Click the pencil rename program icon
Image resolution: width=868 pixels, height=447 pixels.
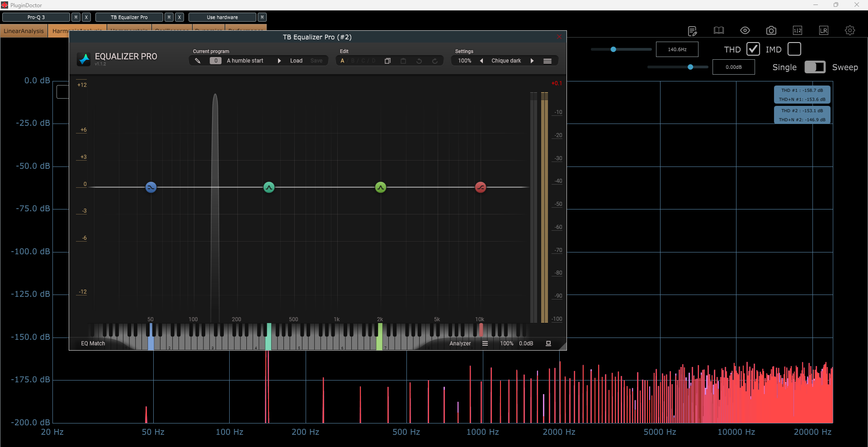click(x=198, y=61)
